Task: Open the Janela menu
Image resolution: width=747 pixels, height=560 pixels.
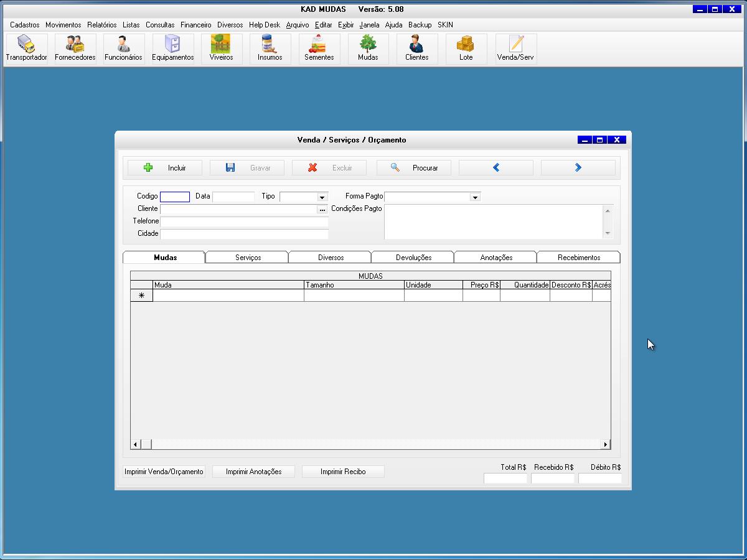Action: 369,25
